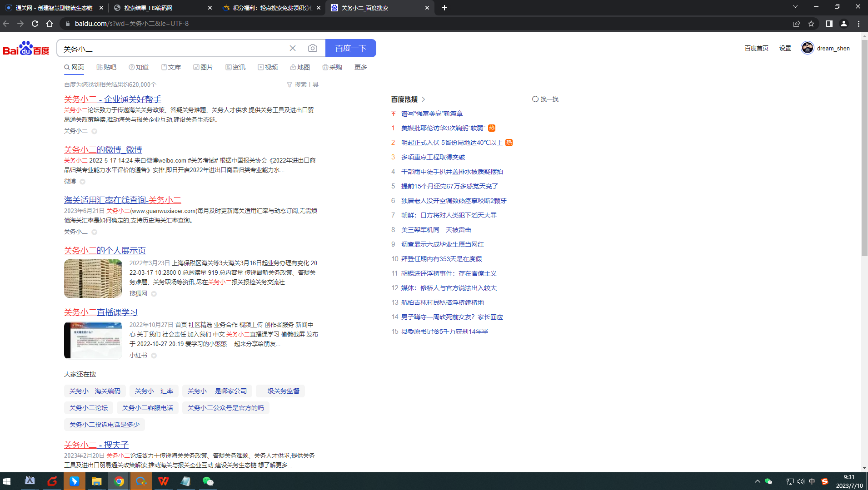Viewport: 868px width, 490px height.
Task: Click the Baidu logo
Action: pyautogui.click(x=26, y=48)
